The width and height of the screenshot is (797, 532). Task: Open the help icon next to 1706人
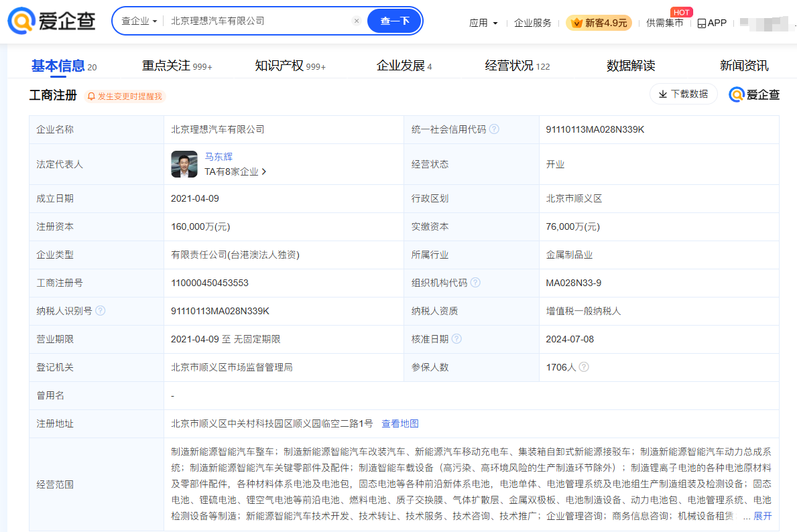[584, 367]
